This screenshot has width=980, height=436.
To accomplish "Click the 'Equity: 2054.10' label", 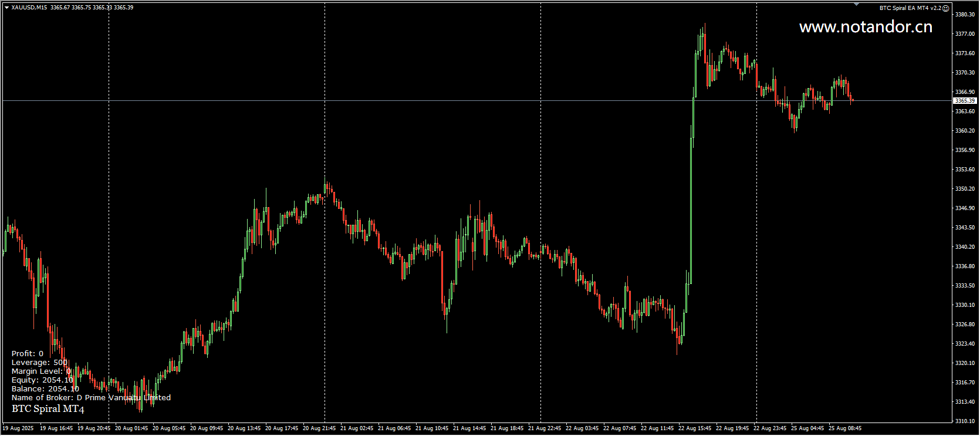I will 42,380.
